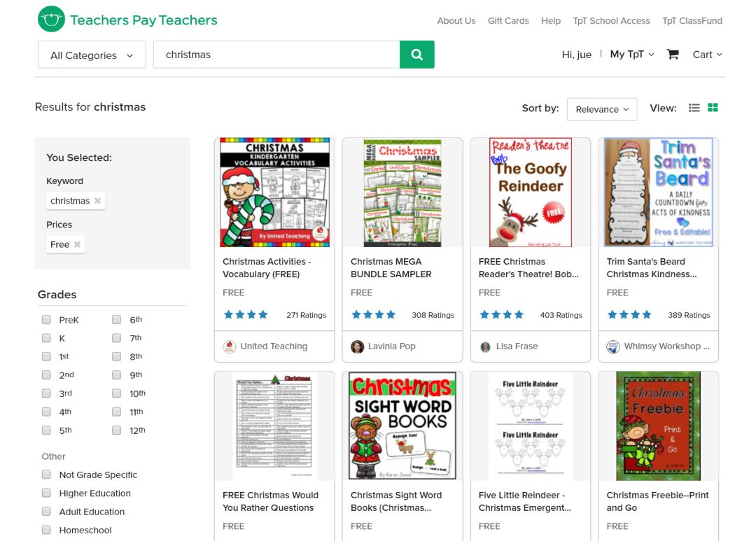The height and width of the screenshot is (541, 756).
Task: Click Christmas Kindergarten Vocabulary Activities thumbnail
Action: coord(275,192)
